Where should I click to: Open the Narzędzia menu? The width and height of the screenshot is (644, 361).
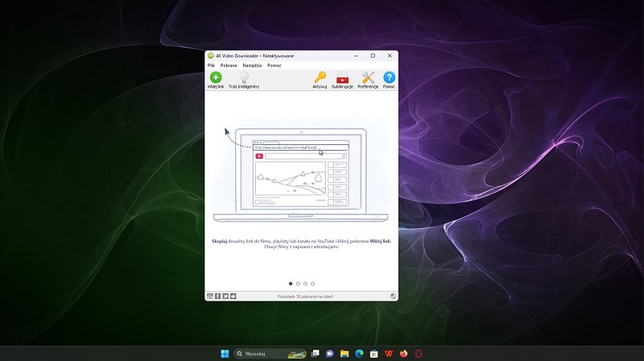[252, 65]
